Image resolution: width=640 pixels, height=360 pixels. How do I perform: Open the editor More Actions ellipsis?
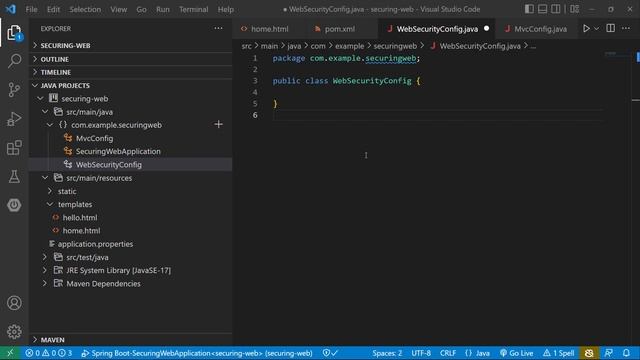pos(626,28)
